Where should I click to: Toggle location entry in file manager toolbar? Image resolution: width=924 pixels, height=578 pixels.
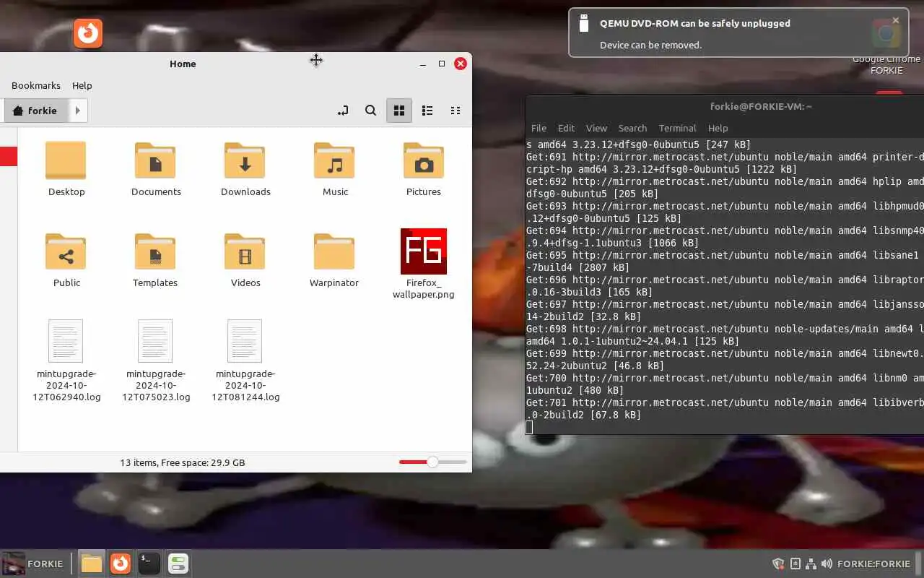[343, 111]
